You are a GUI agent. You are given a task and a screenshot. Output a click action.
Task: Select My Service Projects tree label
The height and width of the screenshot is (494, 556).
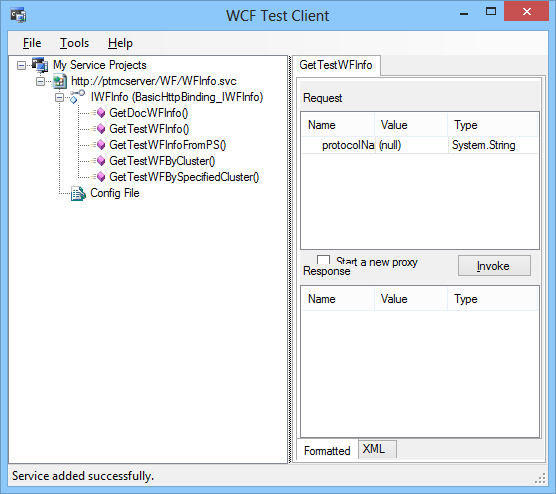tap(100, 65)
